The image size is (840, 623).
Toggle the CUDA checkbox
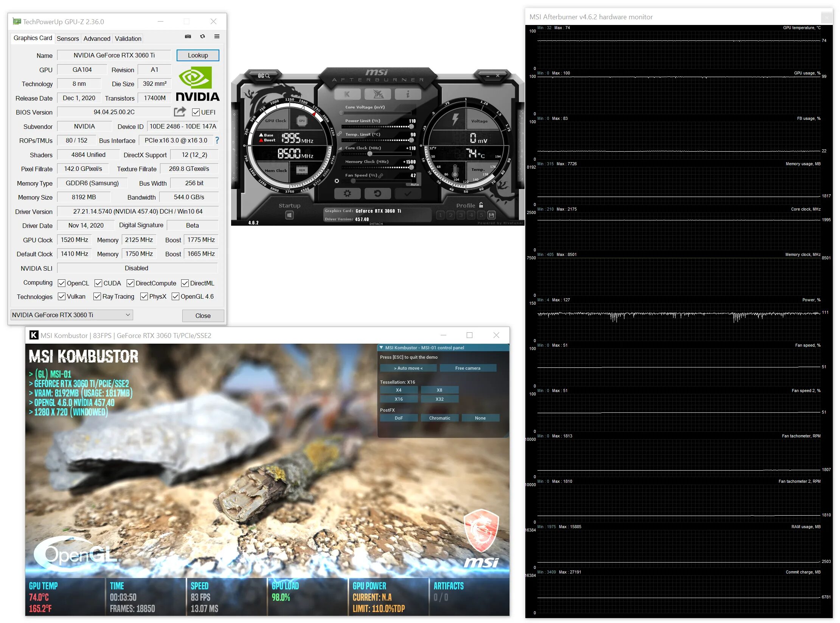tap(98, 283)
